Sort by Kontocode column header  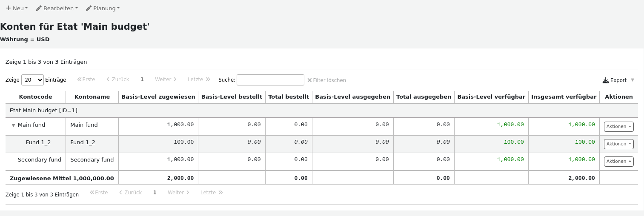coord(36,97)
